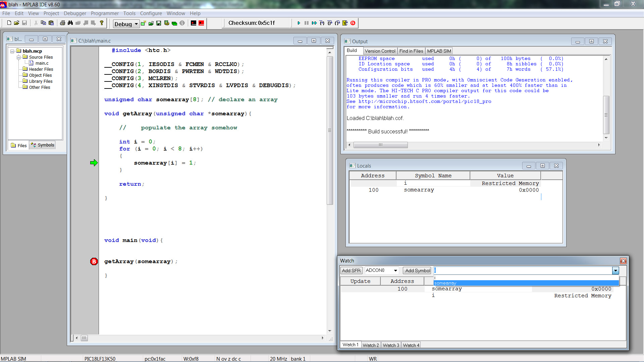This screenshot has width=644, height=362.
Task: Click the Halt pause icon
Action: [307, 23]
